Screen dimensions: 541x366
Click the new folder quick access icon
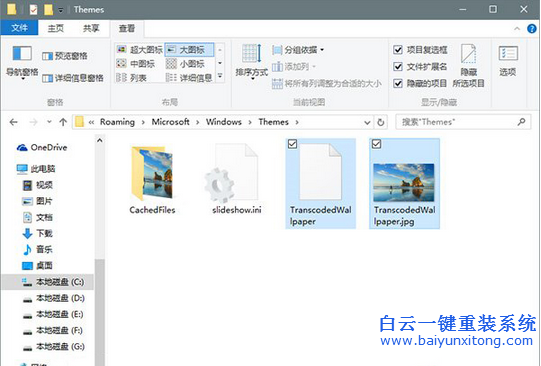click(48, 10)
